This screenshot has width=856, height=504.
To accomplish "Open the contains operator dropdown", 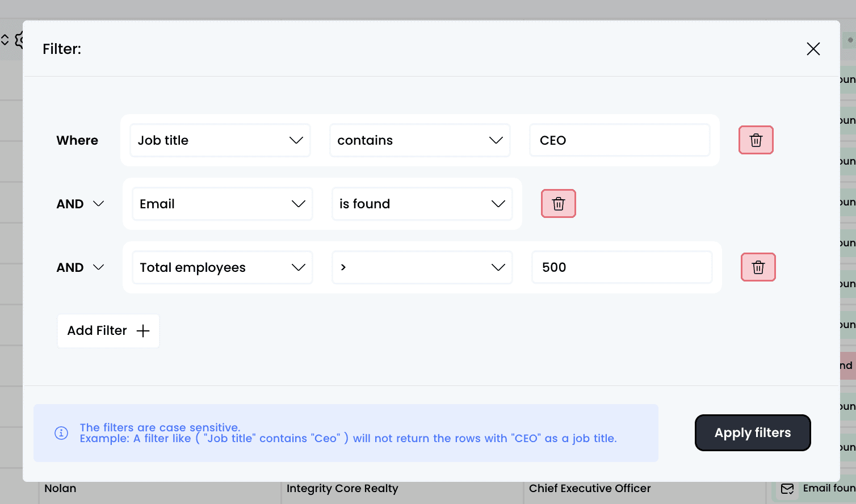I will coord(420,140).
